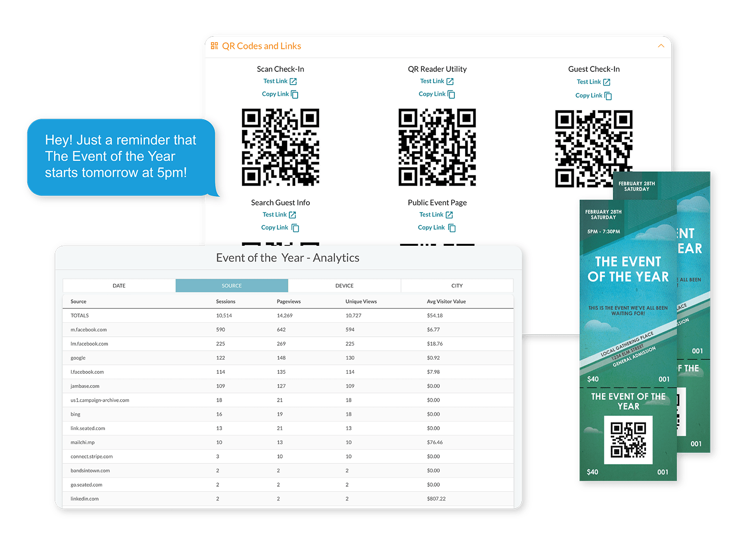Open Guest Check-In external link icon

[x=607, y=82]
